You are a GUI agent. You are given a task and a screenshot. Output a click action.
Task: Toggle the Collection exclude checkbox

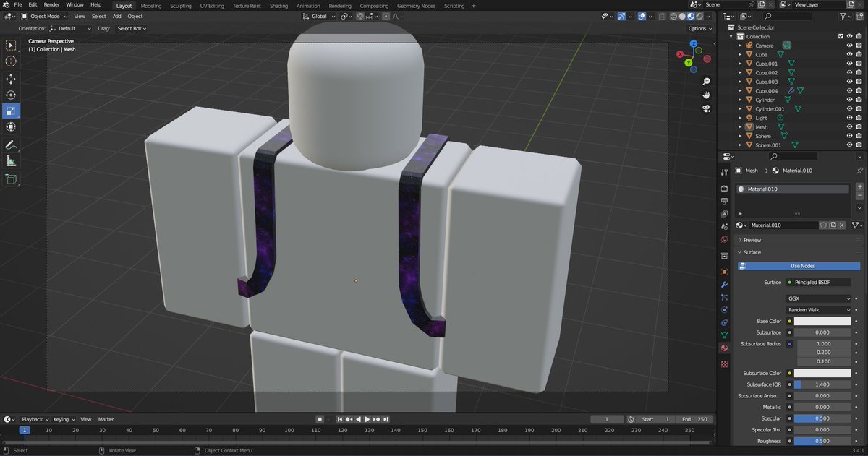point(840,36)
